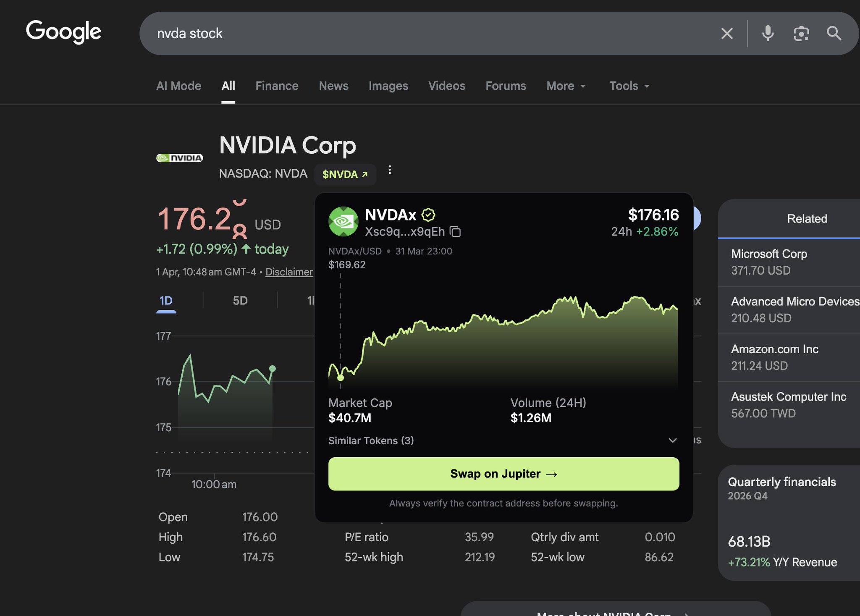This screenshot has height=616, width=860.
Task: Switch to the News tab
Action: (x=333, y=86)
